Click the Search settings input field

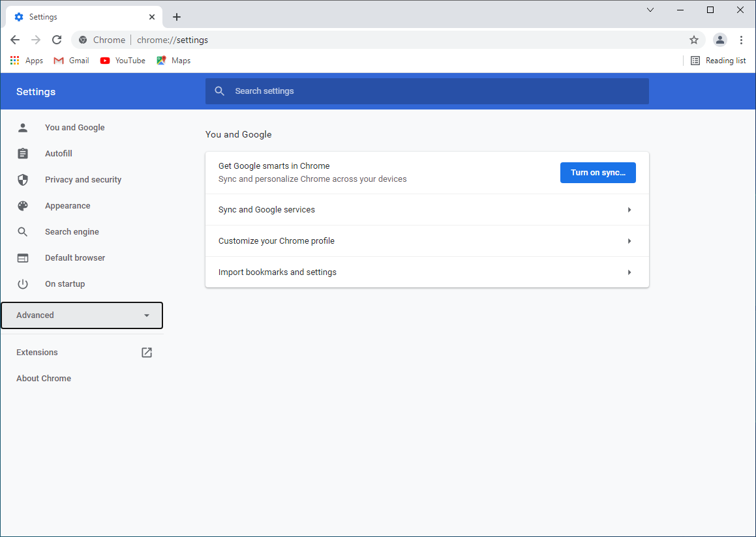pyautogui.click(x=427, y=91)
